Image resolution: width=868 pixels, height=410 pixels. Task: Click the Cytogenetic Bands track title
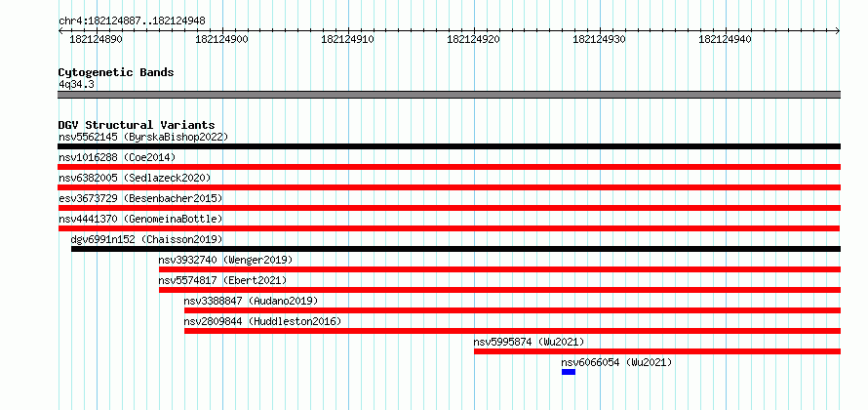coord(116,72)
